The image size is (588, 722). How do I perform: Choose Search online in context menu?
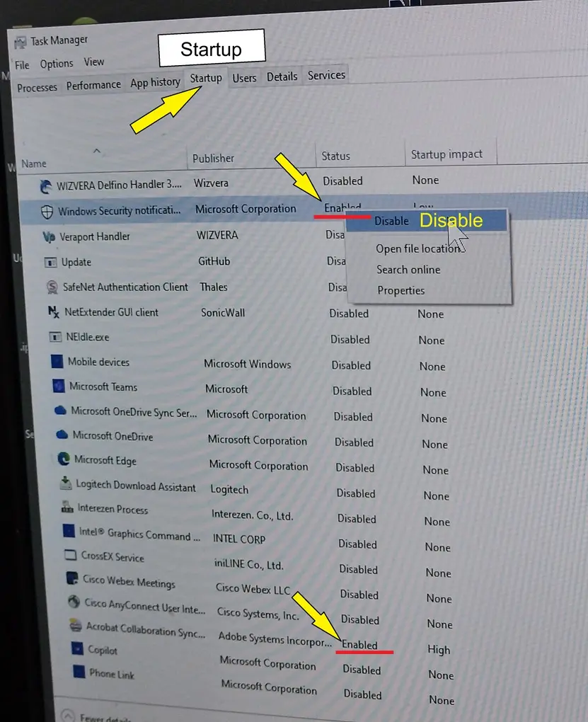(x=408, y=270)
